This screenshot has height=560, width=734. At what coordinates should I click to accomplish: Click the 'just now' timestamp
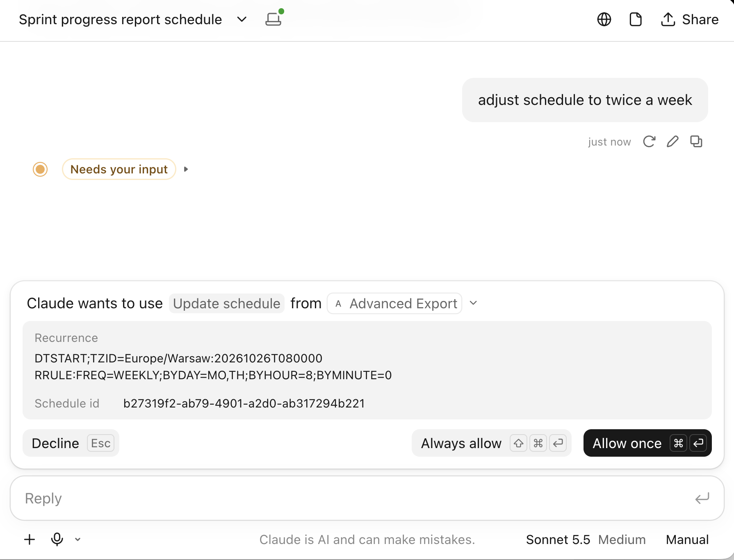point(609,142)
